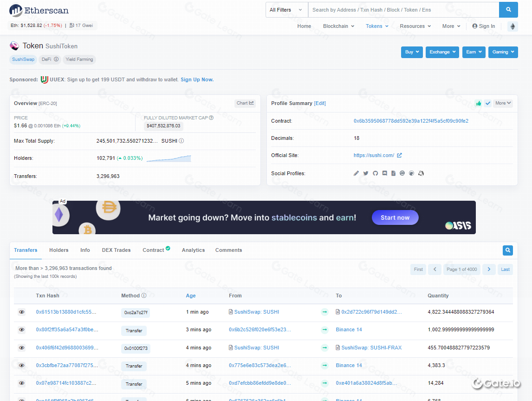
Task: Click the blue search magnifier button in header
Action: click(x=508, y=10)
